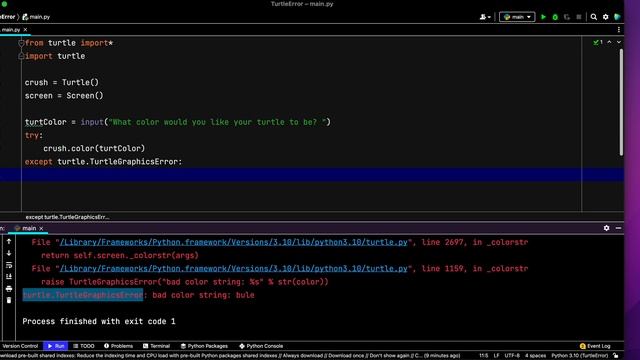The width and height of the screenshot is (640, 360).
Task: Open turtle.py link at line 1159
Action: (x=233, y=269)
